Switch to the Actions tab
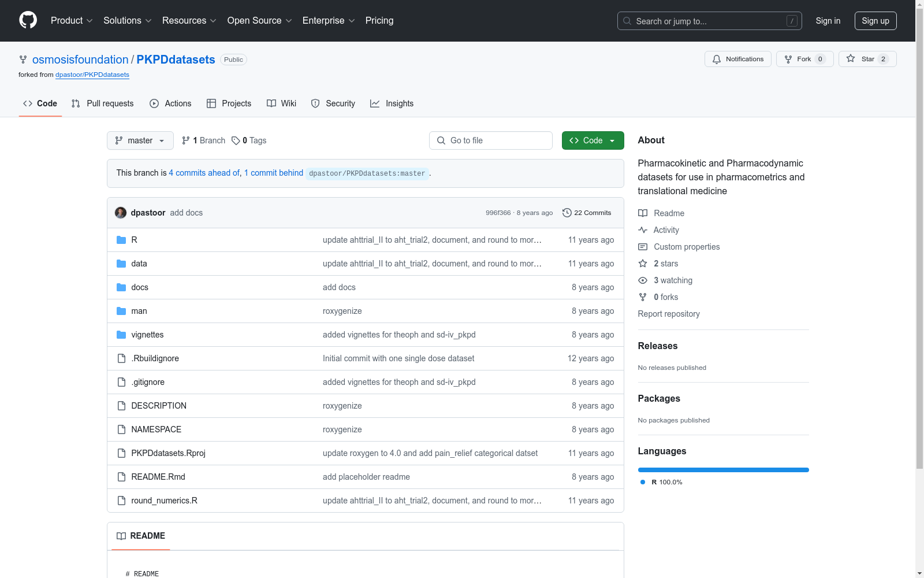924x578 pixels. point(170,103)
